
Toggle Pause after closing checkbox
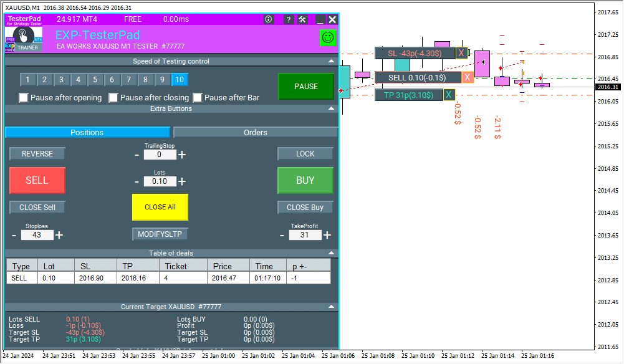113,98
